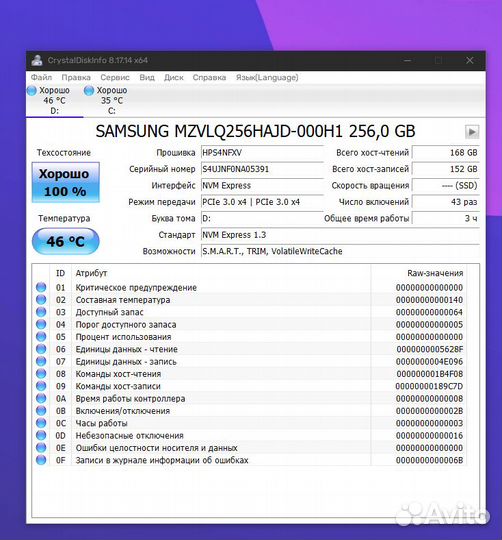Screen dimensions: 502x540
Task: Click the Прошивка field HPS4NFXV
Action: (x=262, y=153)
